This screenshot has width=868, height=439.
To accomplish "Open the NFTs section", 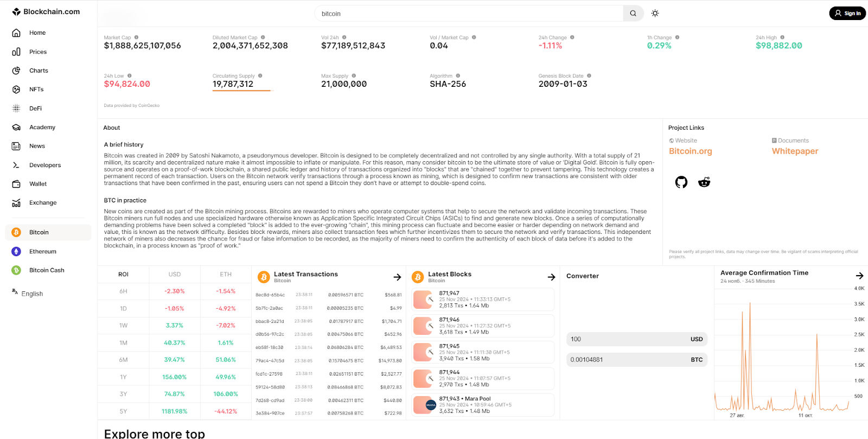I will click(x=36, y=89).
